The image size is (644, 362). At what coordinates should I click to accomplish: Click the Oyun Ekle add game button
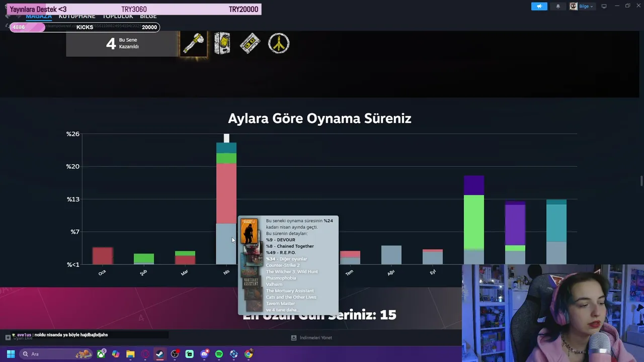tap(19, 338)
